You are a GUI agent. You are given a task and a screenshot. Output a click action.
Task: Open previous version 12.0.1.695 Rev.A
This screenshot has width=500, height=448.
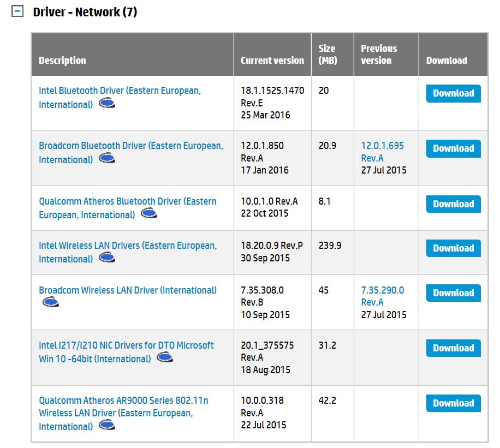click(x=382, y=152)
